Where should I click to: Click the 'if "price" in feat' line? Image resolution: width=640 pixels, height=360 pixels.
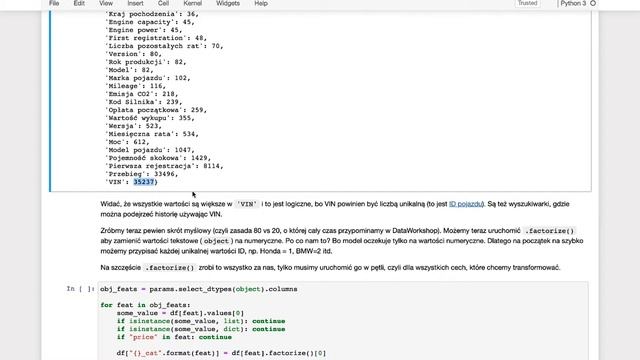point(174,337)
